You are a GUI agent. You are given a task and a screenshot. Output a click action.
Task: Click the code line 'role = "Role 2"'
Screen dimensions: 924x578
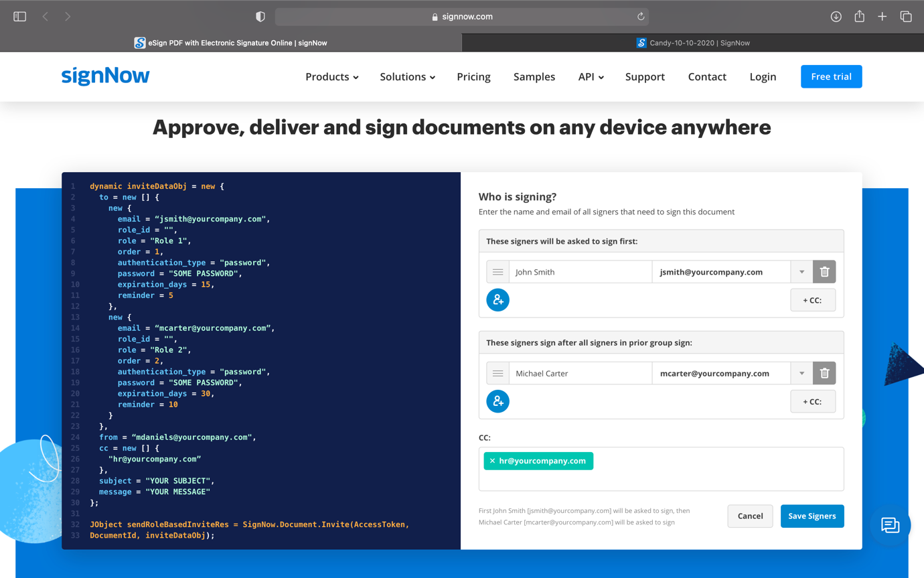[x=155, y=350]
